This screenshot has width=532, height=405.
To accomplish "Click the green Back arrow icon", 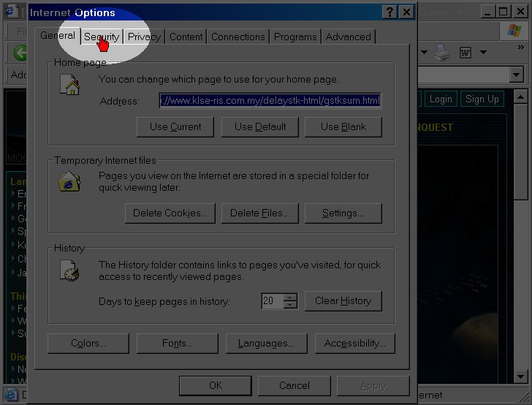I will 20,53.
